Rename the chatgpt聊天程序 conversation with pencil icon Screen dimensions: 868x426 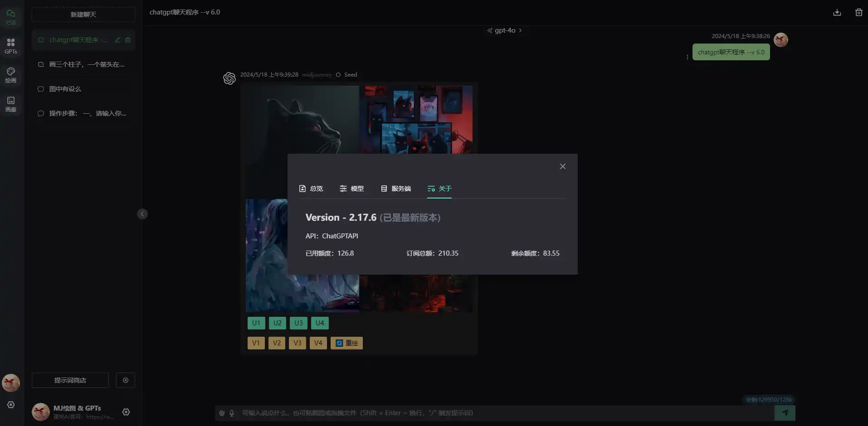[117, 40]
